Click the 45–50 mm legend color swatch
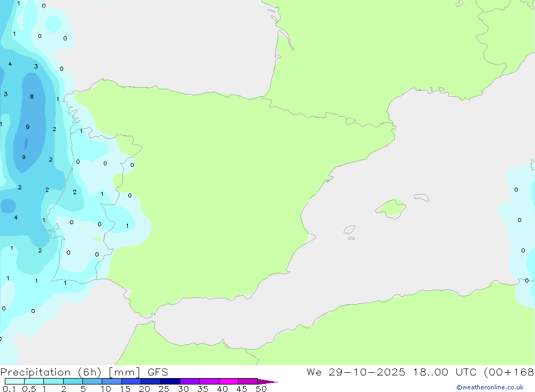 pyautogui.click(x=248, y=381)
